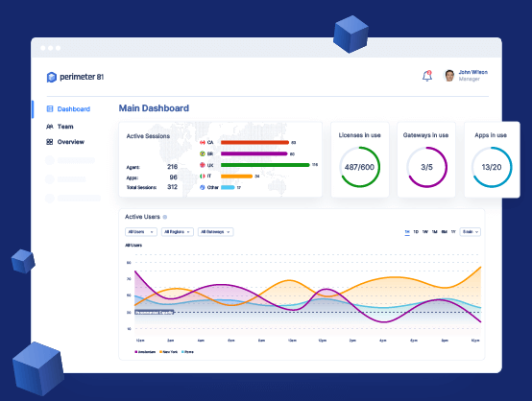Screen dimensions: 532x401
Task: Click the perimeter 81 logo icon
Action: coord(51,78)
